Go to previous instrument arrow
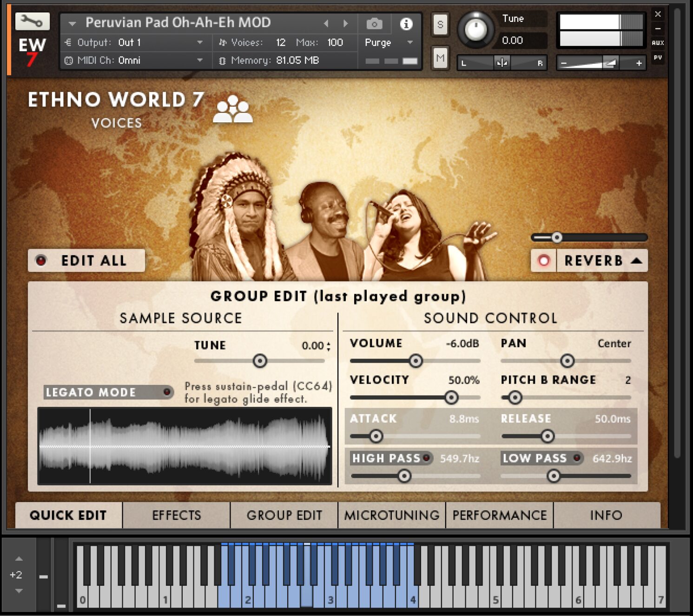This screenshot has height=616, width=693. click(x=326, y=23)
